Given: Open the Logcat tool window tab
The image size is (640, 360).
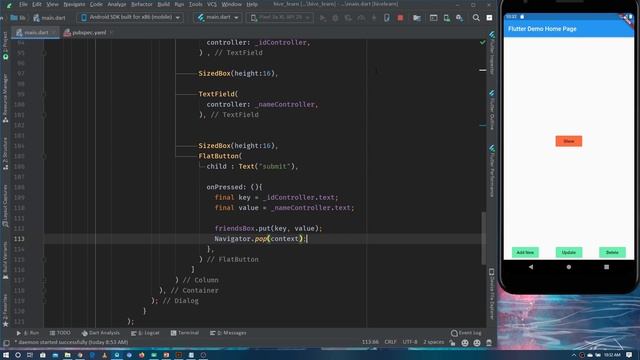Looking at the screenshot, I should (145, 333).
